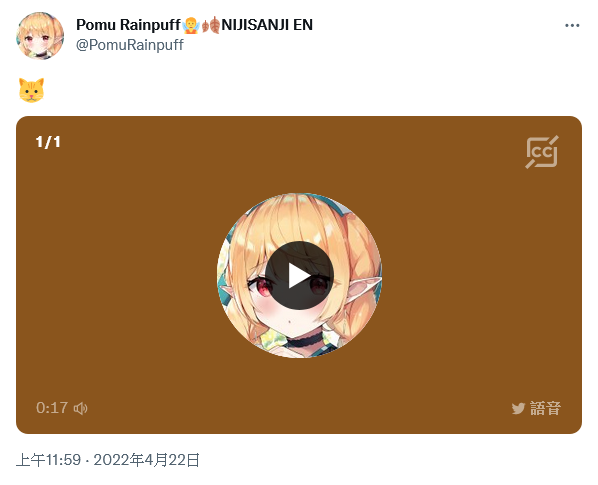
Task: Play the voice tweet audio
Action: tap(299, 276)
